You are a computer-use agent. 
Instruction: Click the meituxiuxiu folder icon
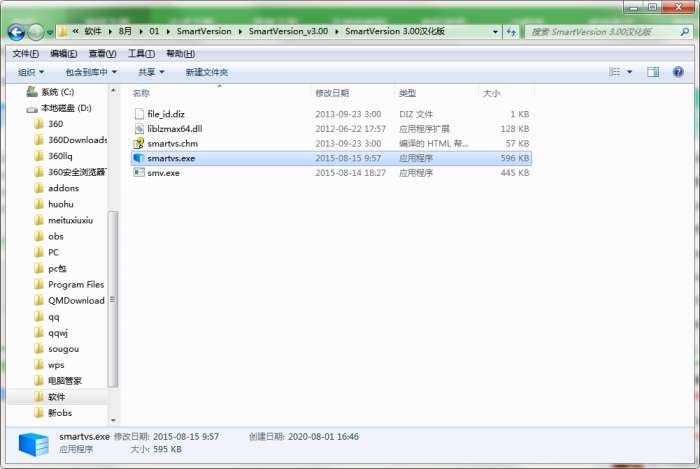39,220
